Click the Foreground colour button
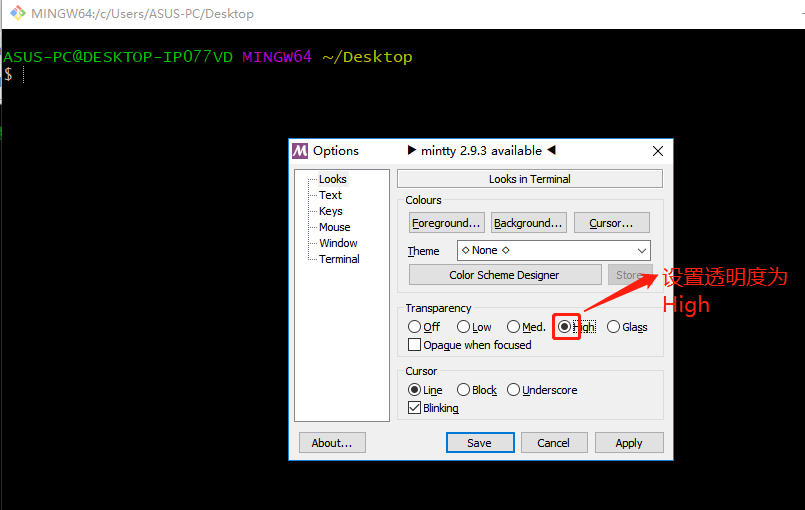 coord(446,223)
